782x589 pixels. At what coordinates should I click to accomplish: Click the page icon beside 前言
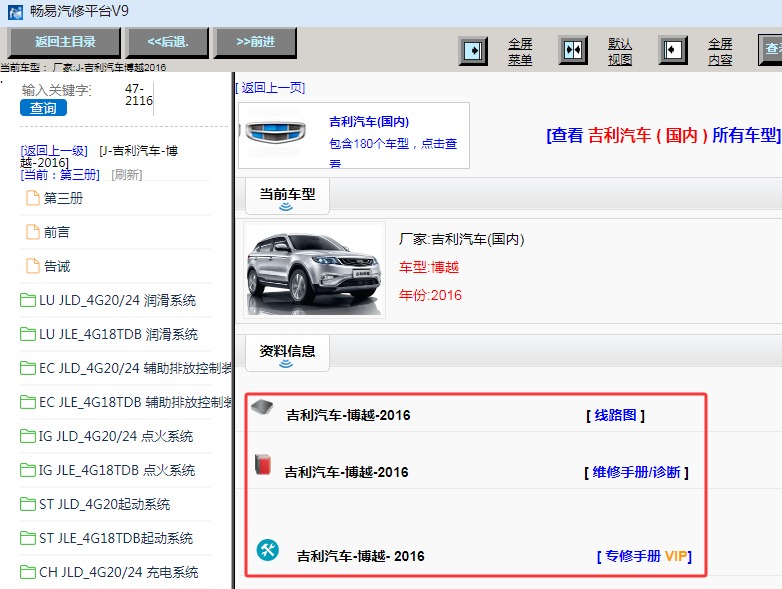[x=33, y=232]
